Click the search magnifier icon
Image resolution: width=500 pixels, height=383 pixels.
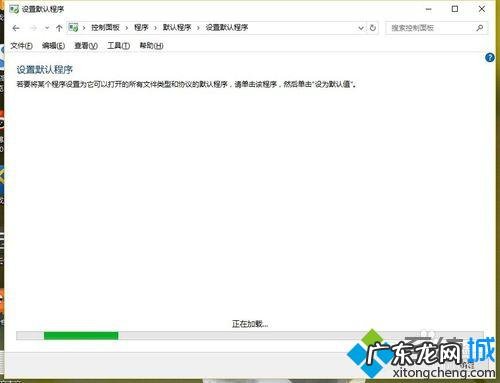click(x=480, y=28)
